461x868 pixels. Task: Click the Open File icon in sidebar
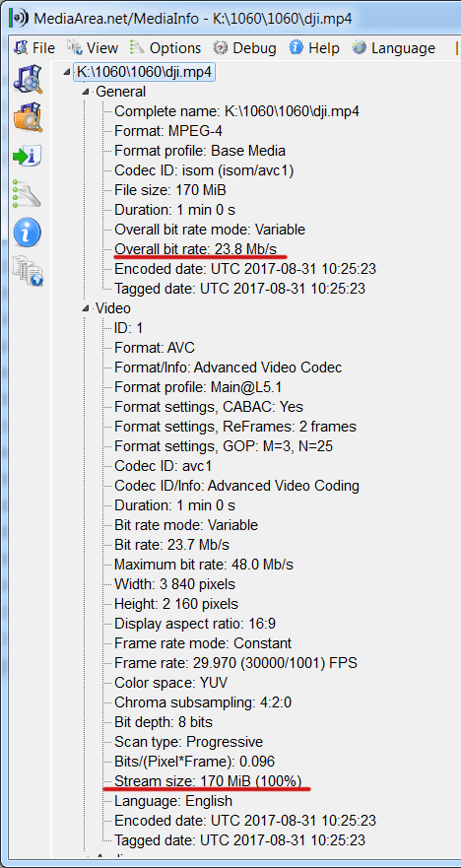(28, 79)
